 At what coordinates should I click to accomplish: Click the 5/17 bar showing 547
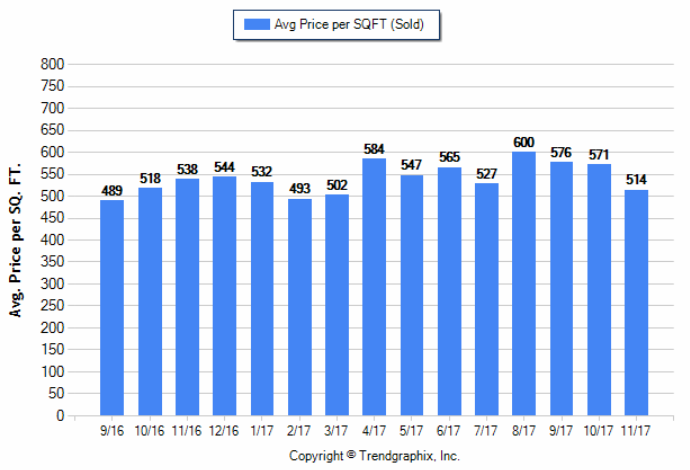(412, 295)
